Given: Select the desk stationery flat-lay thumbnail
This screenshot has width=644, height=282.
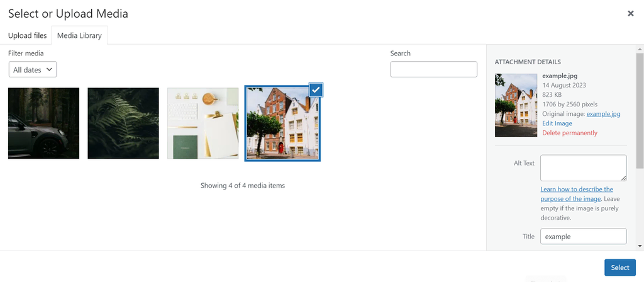Looking at the screenshot, I should click(x=203, y=123).
